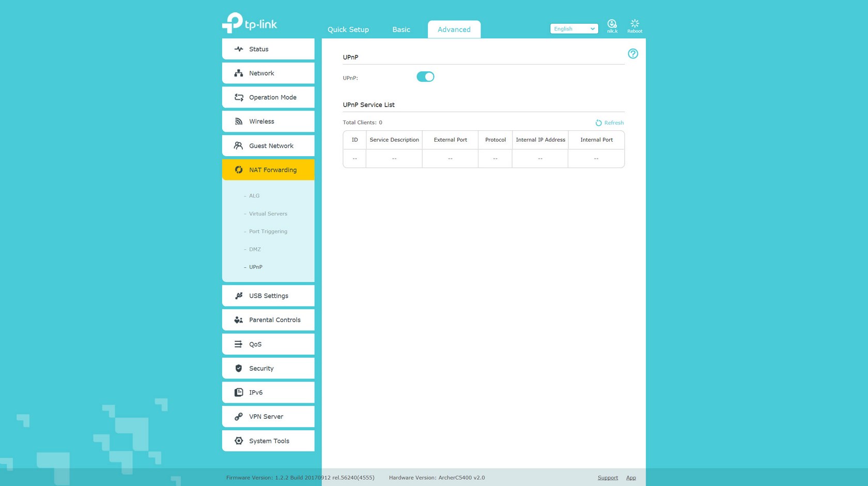Image resolution: width=868 pixels, height=486 pixels.
Task: Open the Status menu label
Action: pos(259,49)
